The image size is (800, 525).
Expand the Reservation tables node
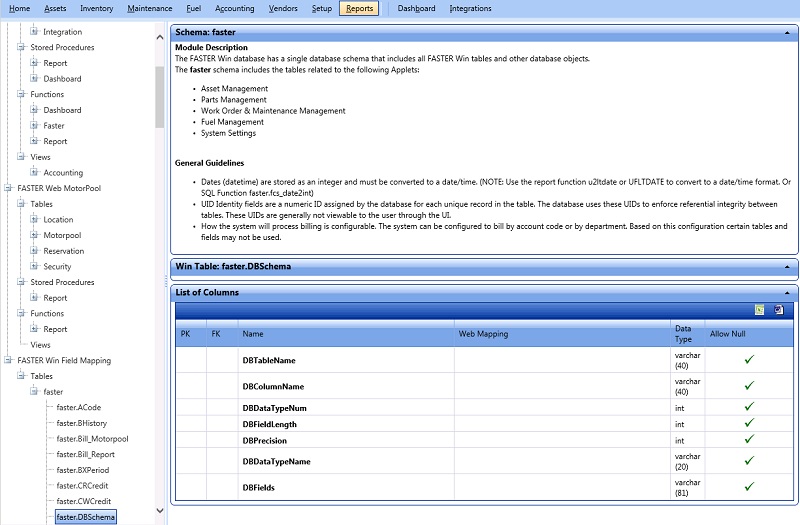click(x=34, y=251)
